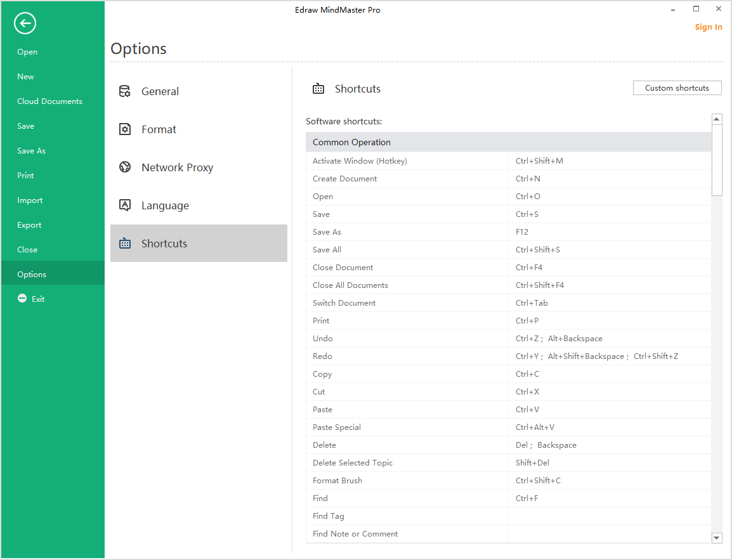Click the empty Find Tag shortcut cell
This screenshot has width=732, height=560.
(x=609, y=516)
